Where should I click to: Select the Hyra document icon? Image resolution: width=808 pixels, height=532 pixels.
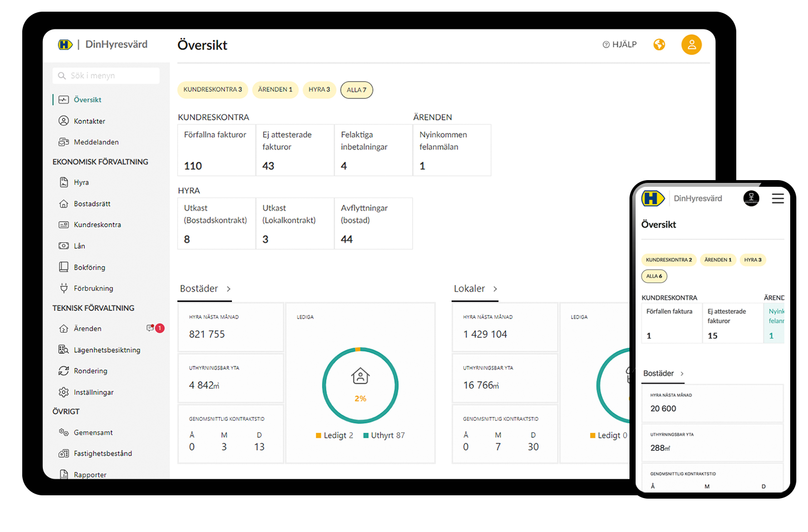click(64, 182)
